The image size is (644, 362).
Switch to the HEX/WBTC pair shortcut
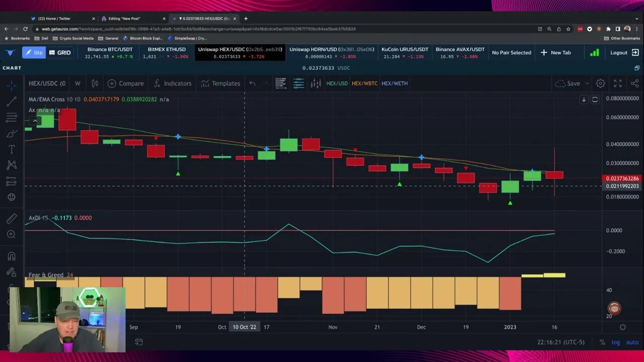click(364, 83)
